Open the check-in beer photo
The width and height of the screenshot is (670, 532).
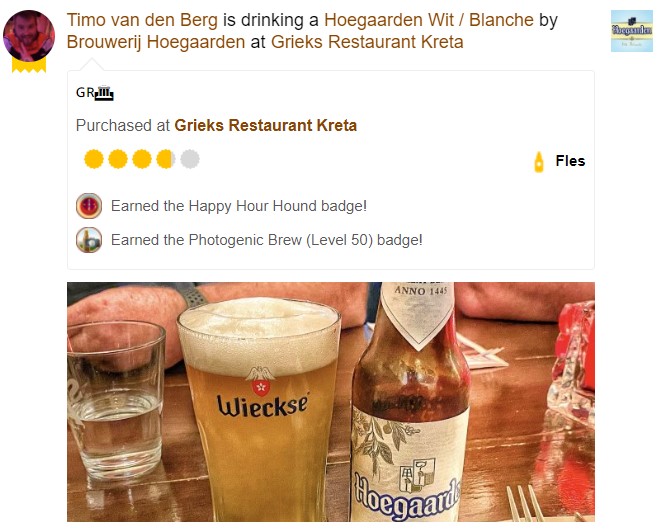coord(331,402)
